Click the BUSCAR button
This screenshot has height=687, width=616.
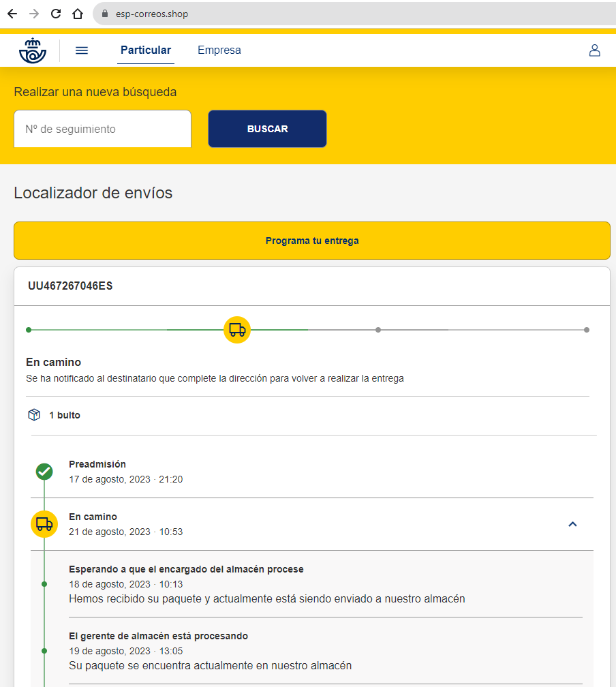click(x=267, y=129)
